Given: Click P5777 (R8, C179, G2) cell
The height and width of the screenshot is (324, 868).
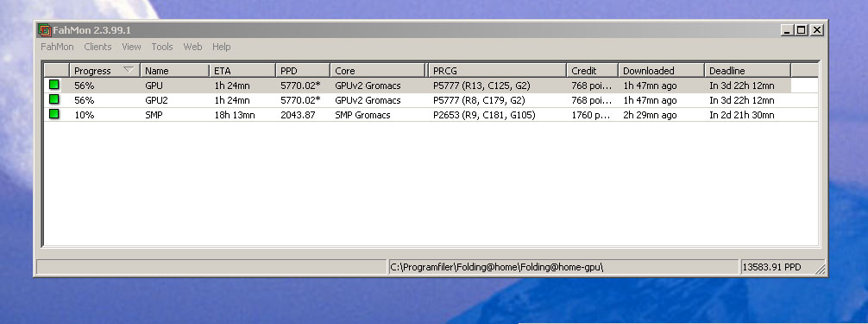Looking at the screenshot, I should tap(479, 100).
